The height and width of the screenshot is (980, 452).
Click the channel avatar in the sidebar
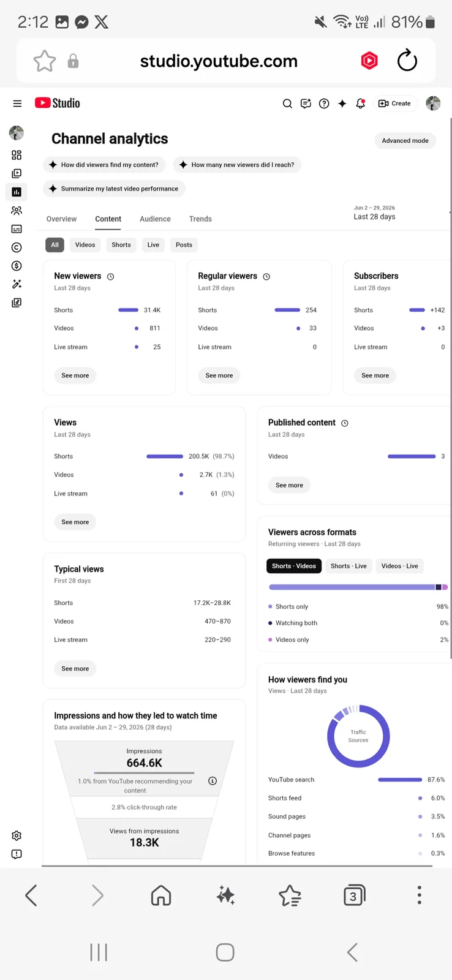pyautogui.click(x=17, y=132)
